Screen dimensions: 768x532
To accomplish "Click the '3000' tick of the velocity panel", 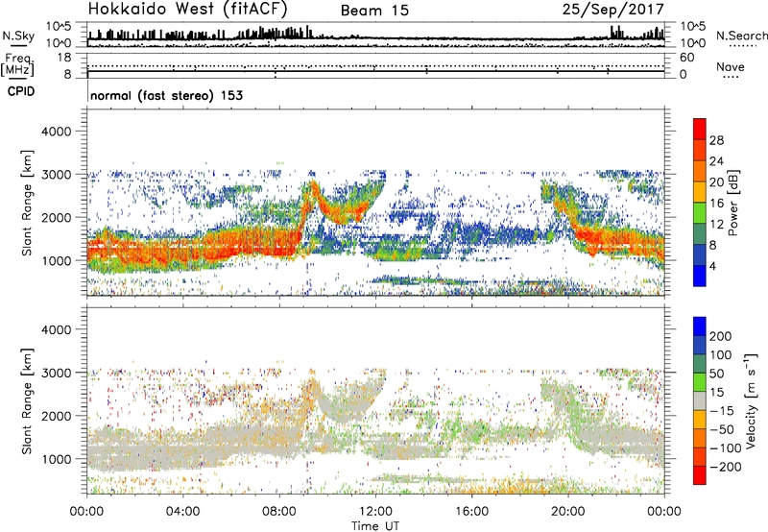I will (57, 373).
